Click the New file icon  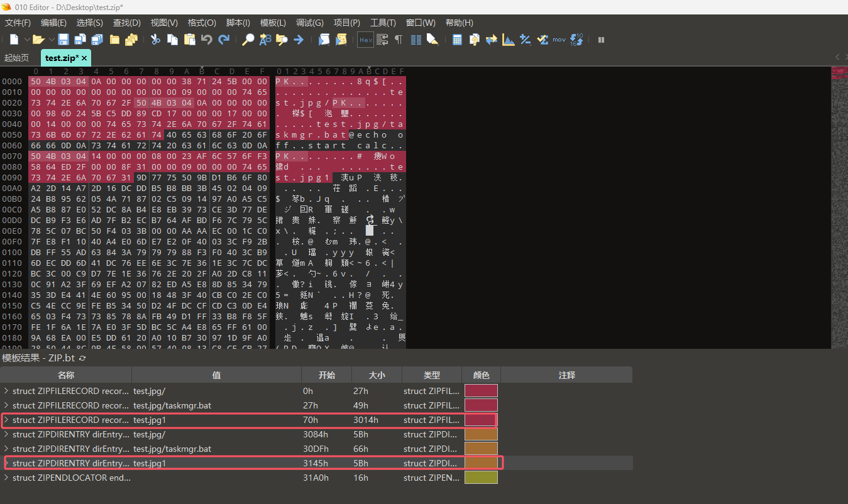[x=14, y=40]
